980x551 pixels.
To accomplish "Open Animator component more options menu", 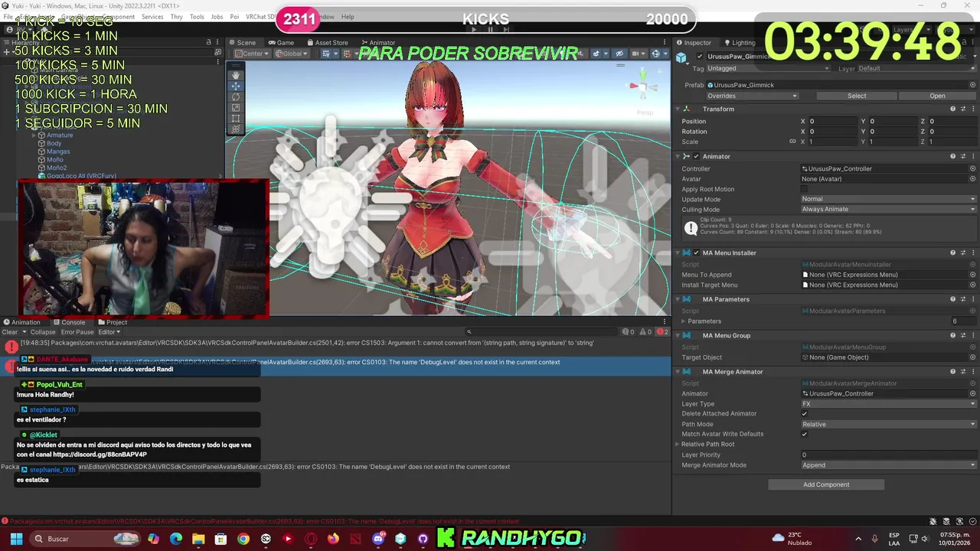I will (x=972, y=156).
